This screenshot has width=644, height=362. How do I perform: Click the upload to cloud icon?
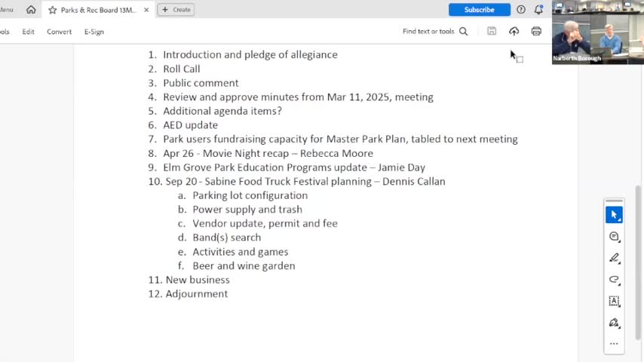(514, 31)
